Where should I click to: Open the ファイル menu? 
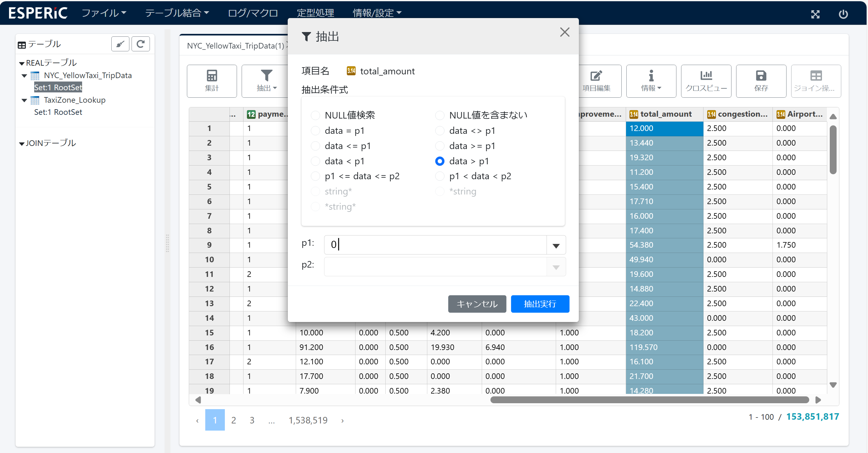click(x=104, y=13)
